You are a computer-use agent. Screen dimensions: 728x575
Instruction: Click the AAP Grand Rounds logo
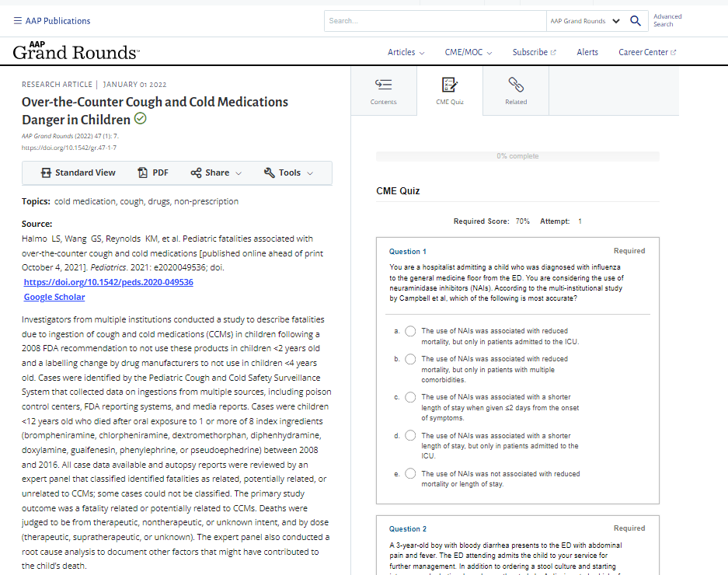coord(76,51)
